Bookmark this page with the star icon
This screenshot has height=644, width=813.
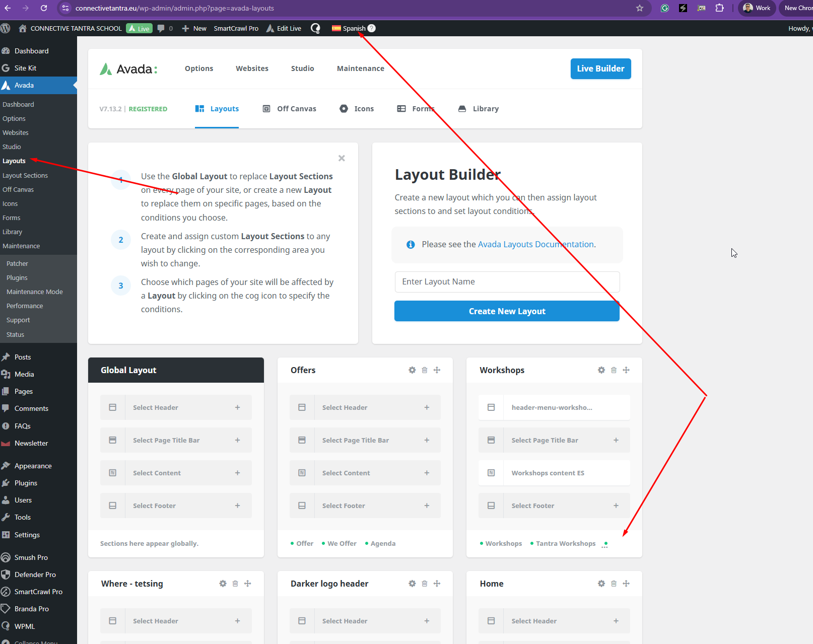coord(640,8)
